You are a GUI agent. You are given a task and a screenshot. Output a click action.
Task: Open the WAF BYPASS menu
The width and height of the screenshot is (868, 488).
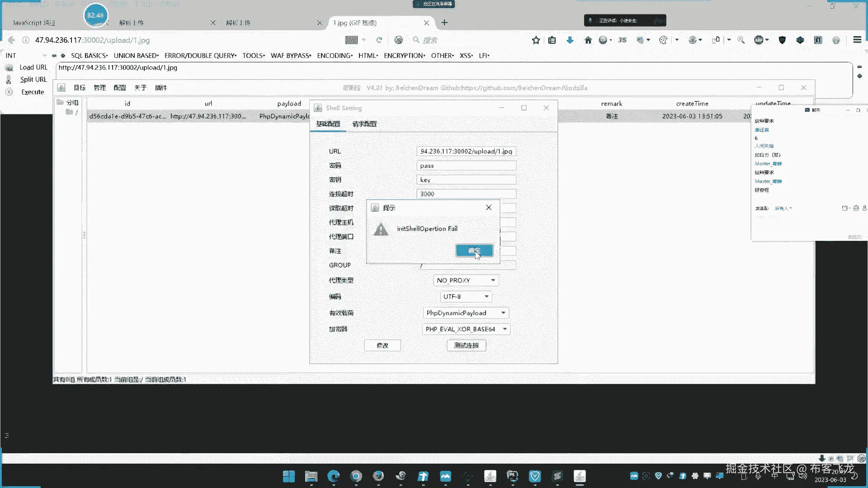click(x=291, y=56)
